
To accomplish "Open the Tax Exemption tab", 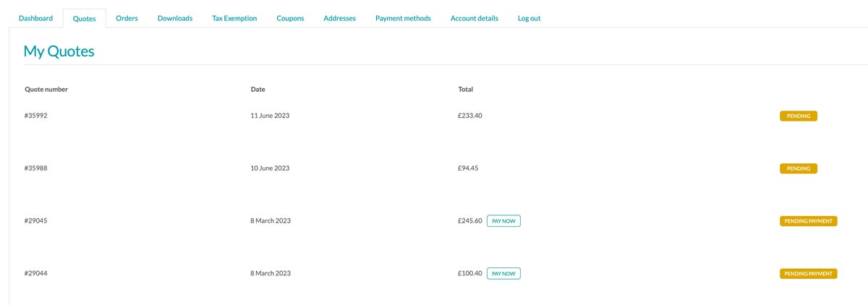I will pyautogui.click(x=234, y=18).
